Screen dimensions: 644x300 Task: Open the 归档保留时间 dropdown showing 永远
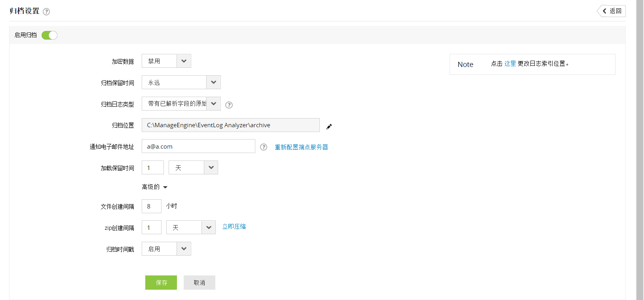coord(181,82)
